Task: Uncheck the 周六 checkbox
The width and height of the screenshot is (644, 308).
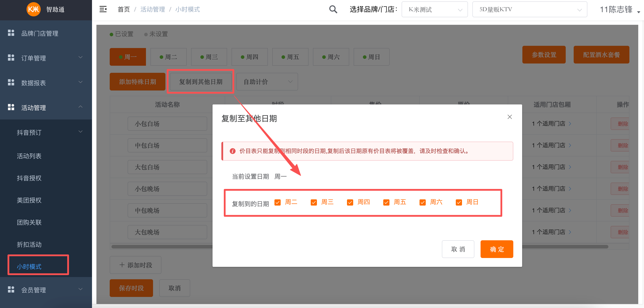Action: [x=422, y=202]
